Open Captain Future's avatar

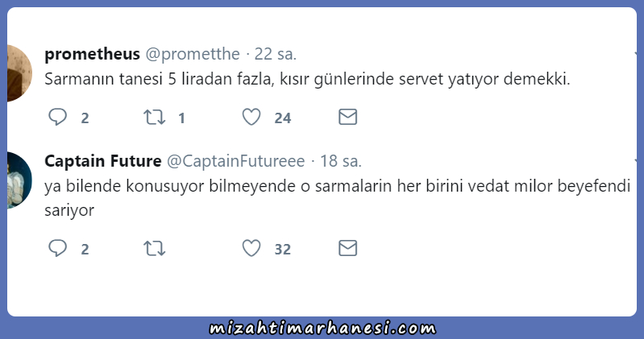tap(19, 180)
